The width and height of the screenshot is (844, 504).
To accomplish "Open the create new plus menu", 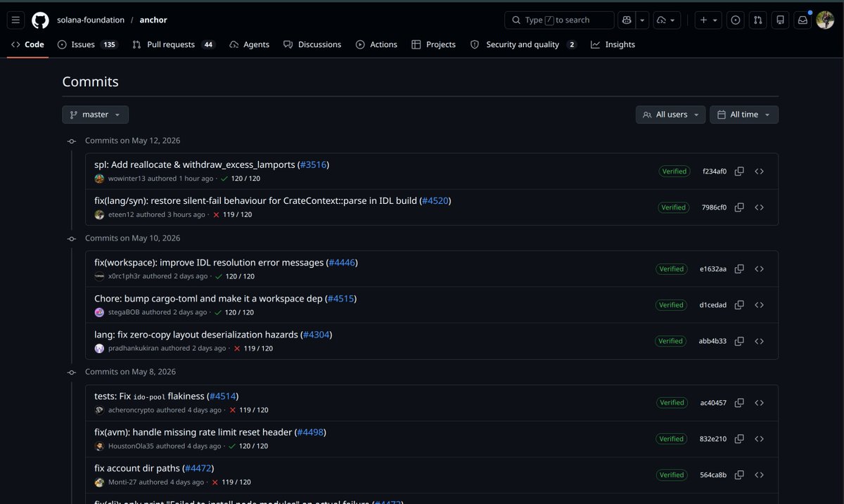I will [x=708, y=20].
